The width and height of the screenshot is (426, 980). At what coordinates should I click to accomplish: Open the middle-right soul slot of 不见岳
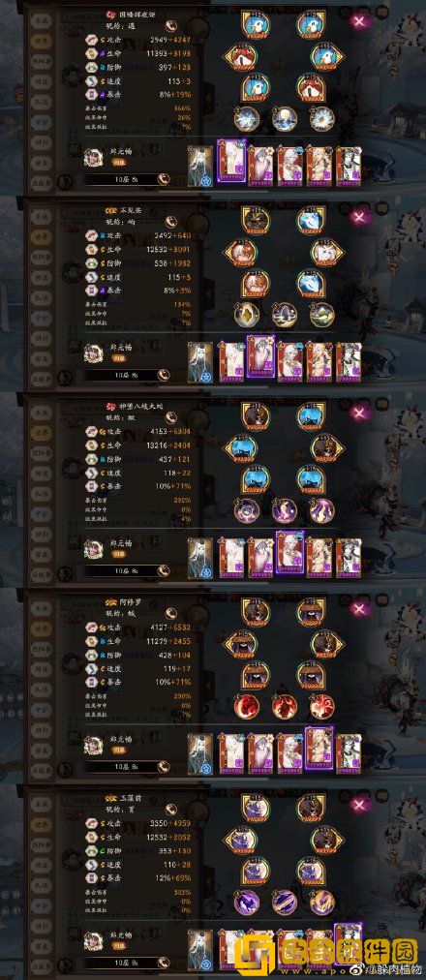328,251
